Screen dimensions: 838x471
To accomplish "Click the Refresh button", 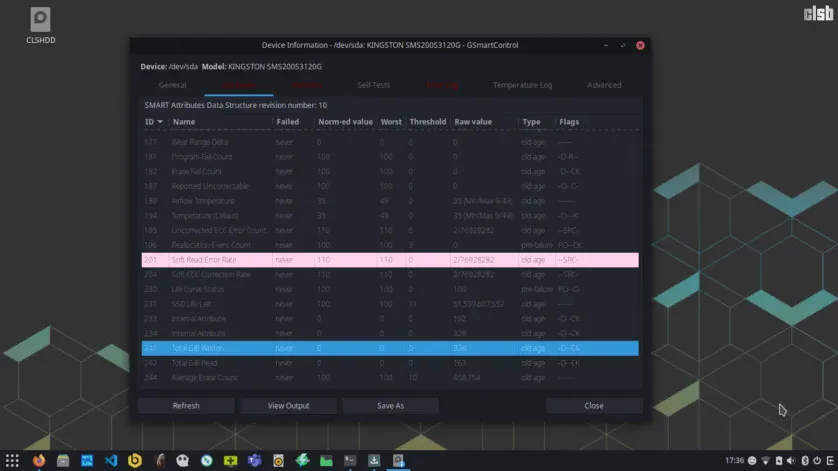I will pos(186,406).
